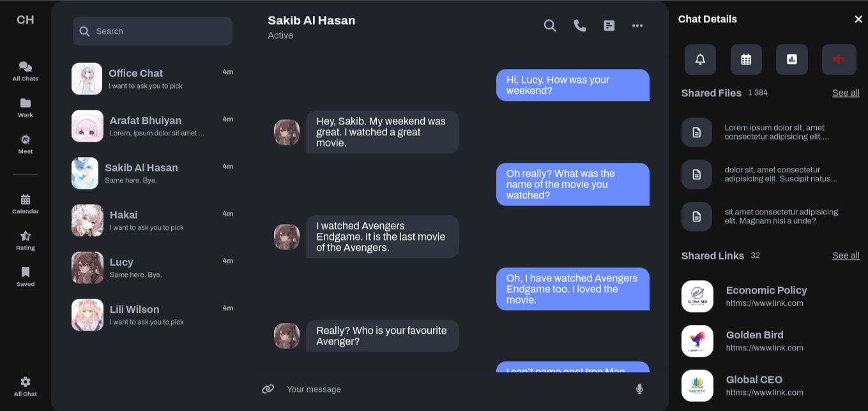The width and height of the screenshot is (868, 411).
Task: Search within the Sakib Al Hasan conversation
Action: [550, 26]
